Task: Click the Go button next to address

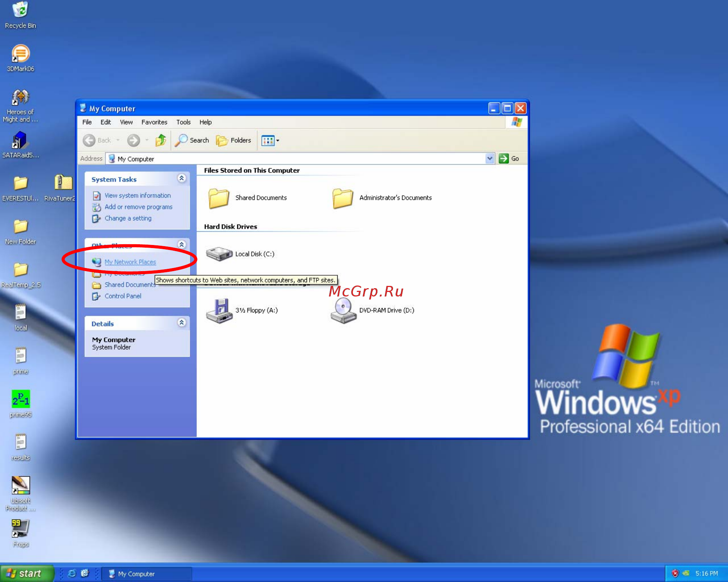Action: 509,159
